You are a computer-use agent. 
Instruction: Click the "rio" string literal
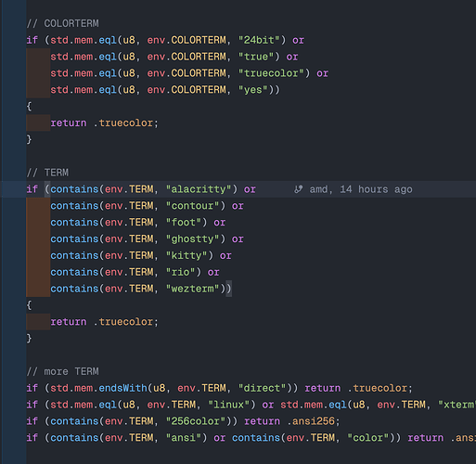coord(180,272)
